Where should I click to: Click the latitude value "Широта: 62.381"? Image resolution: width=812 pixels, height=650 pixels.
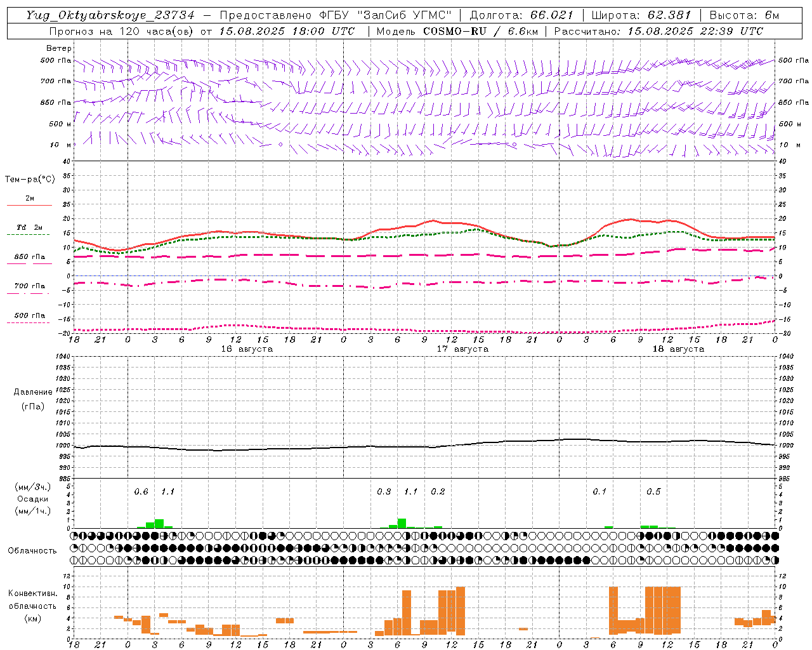coord(641,15)
